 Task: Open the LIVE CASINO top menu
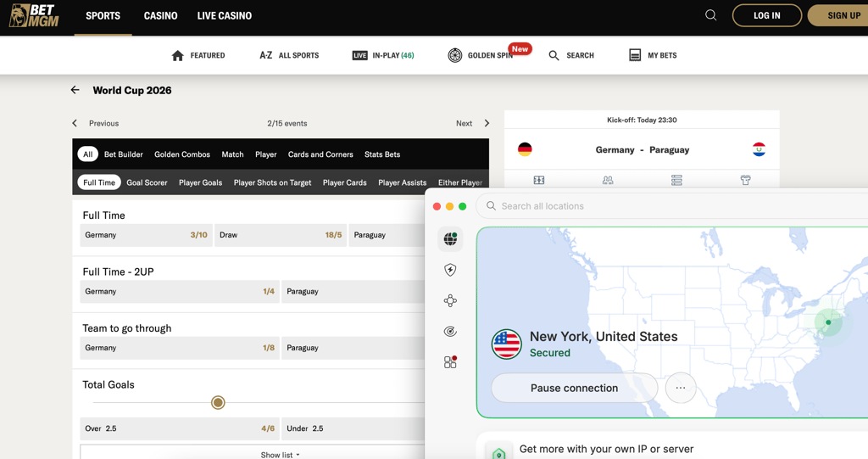coord(224,15)
